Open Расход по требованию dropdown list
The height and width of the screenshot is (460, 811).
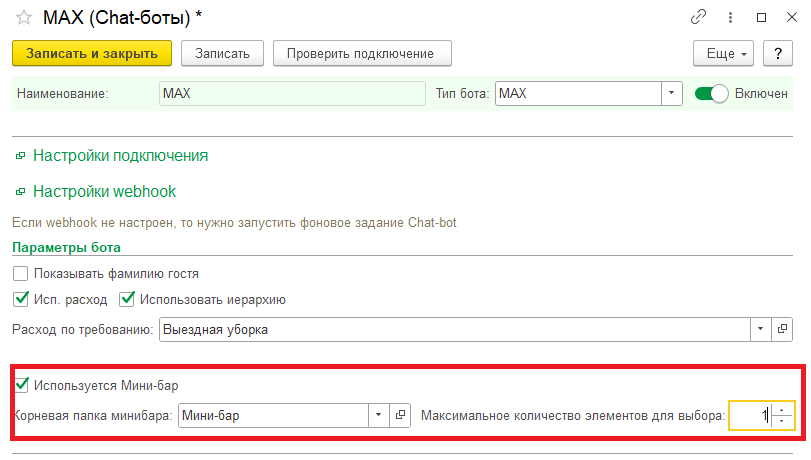(x=760, y=330)
